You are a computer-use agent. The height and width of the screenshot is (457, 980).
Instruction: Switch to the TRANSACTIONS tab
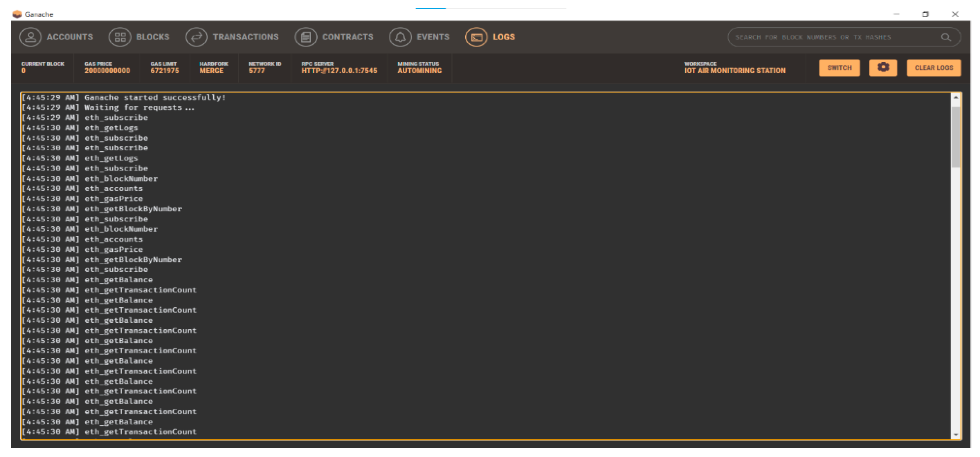(x=245, y=37)
